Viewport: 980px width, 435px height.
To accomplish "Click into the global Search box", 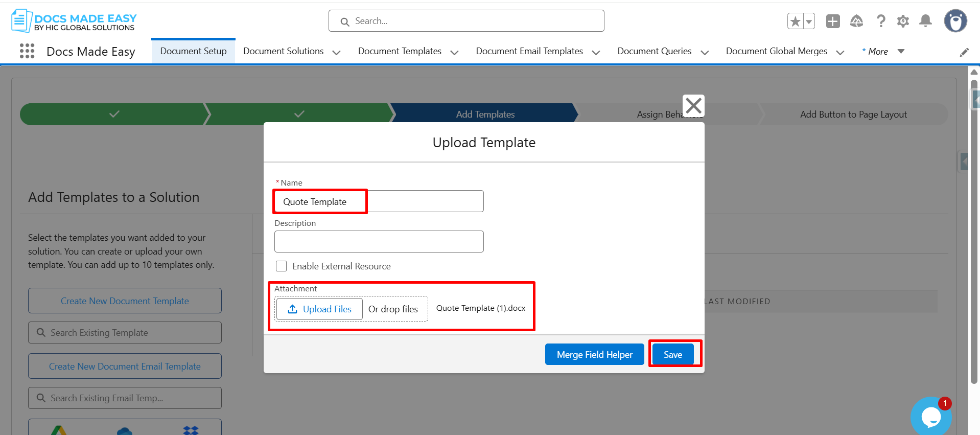I will pos(466,21).
